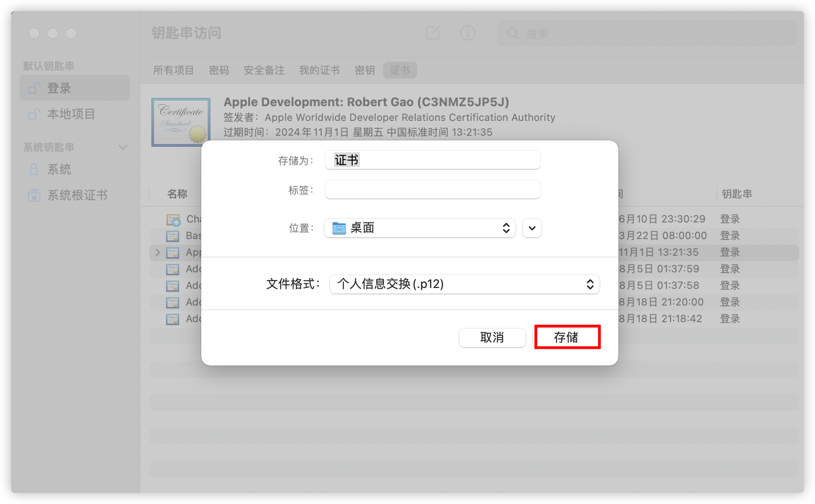Click the cabinet icon beside 系统根证书

(34, 195)
